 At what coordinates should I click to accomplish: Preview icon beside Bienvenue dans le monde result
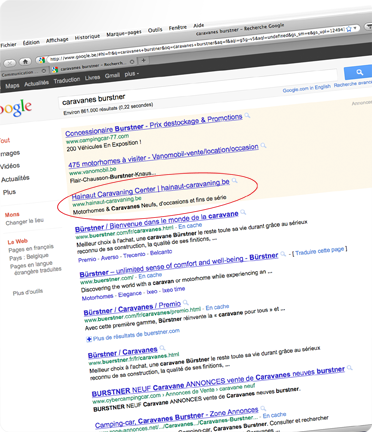point(243,212)
